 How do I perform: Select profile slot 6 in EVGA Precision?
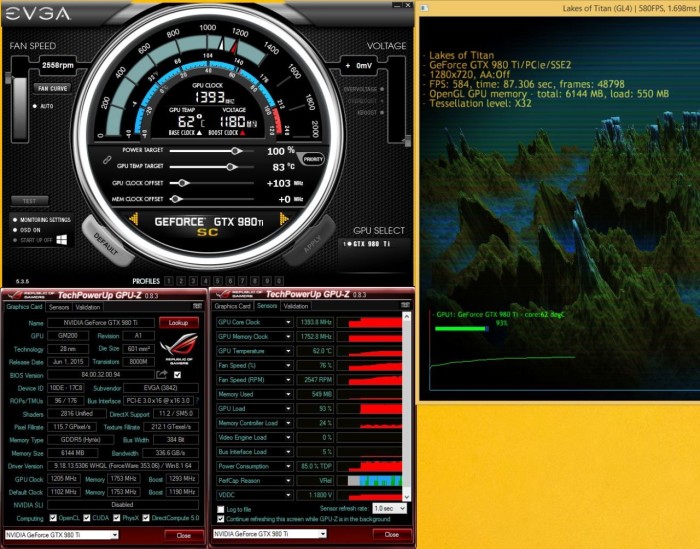click(x=230, y=281)
